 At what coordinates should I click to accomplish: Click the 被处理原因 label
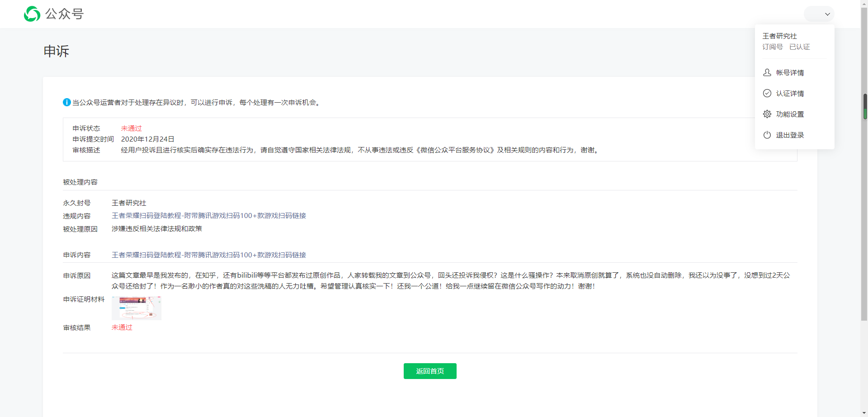pyautogui.click(x=80, y=229)
